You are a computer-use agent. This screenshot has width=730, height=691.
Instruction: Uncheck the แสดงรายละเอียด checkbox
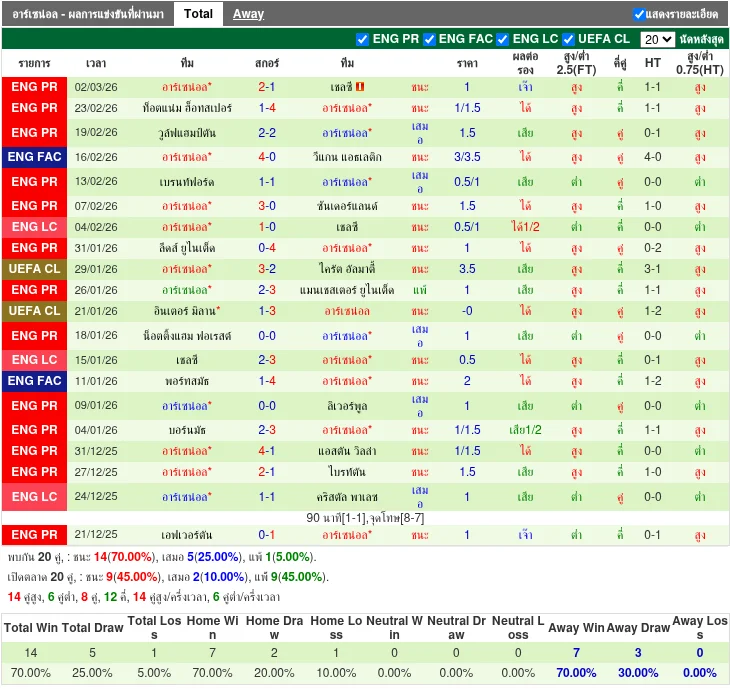(640, 14)
